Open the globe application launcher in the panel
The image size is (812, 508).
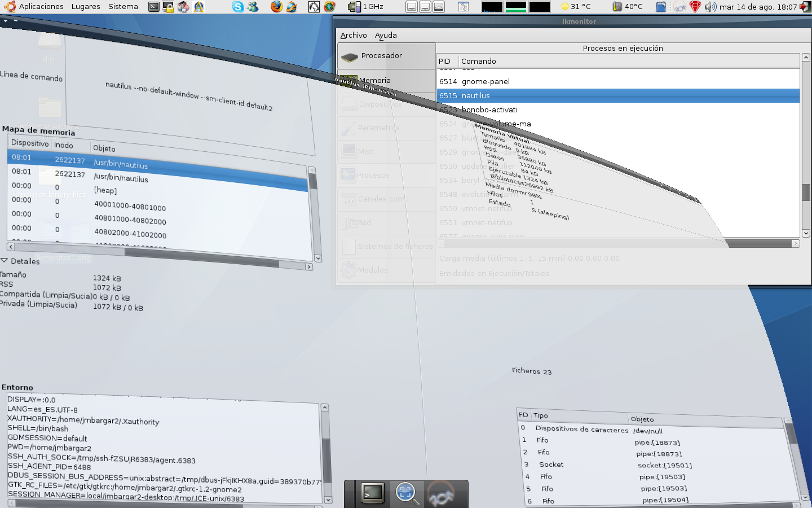click(329, 7)
